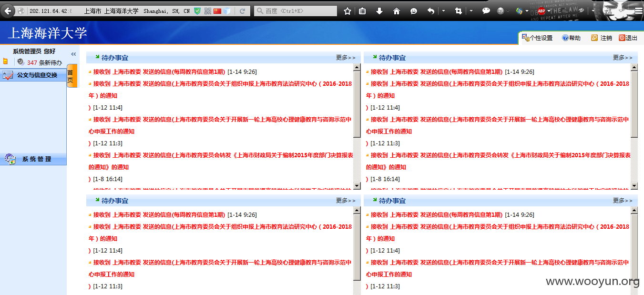
Task: Open 2015年度部门决算报表 notice in top-right panel
Action: tap(498, 161)
